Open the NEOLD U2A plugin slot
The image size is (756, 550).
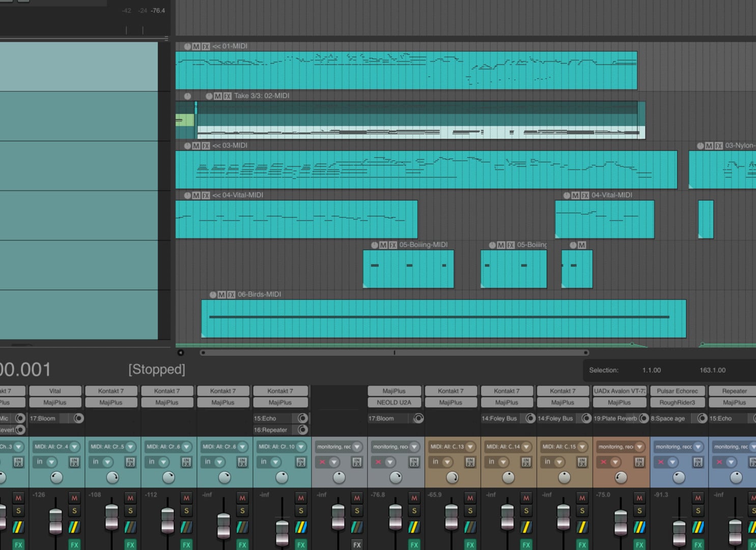(x=394, y=402)
